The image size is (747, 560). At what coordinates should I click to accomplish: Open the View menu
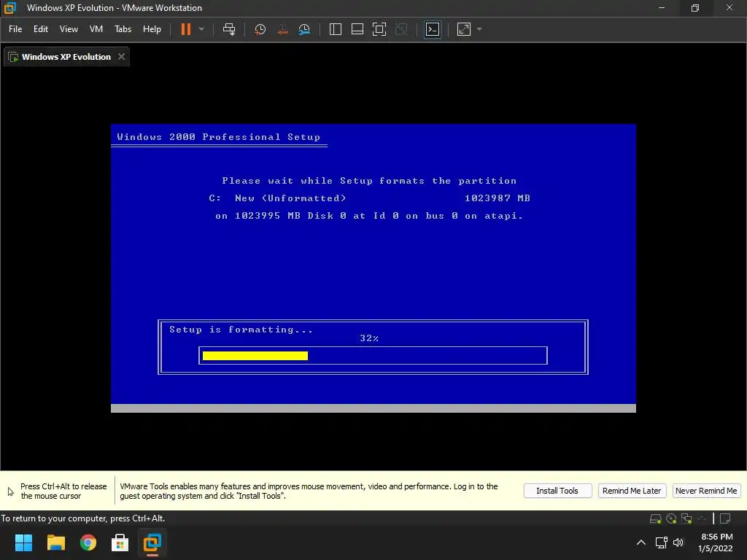(x=69, y=29)
